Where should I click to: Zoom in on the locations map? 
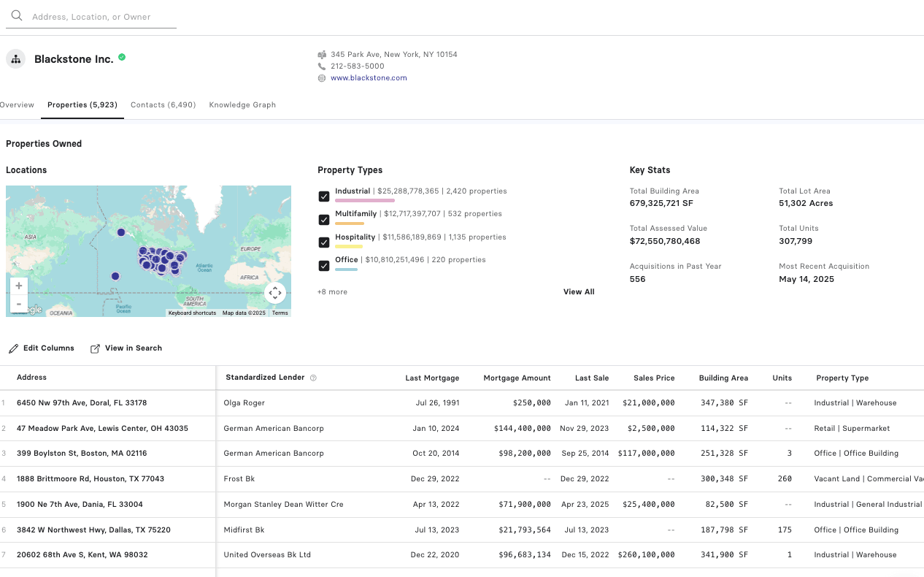coord(19,286)
